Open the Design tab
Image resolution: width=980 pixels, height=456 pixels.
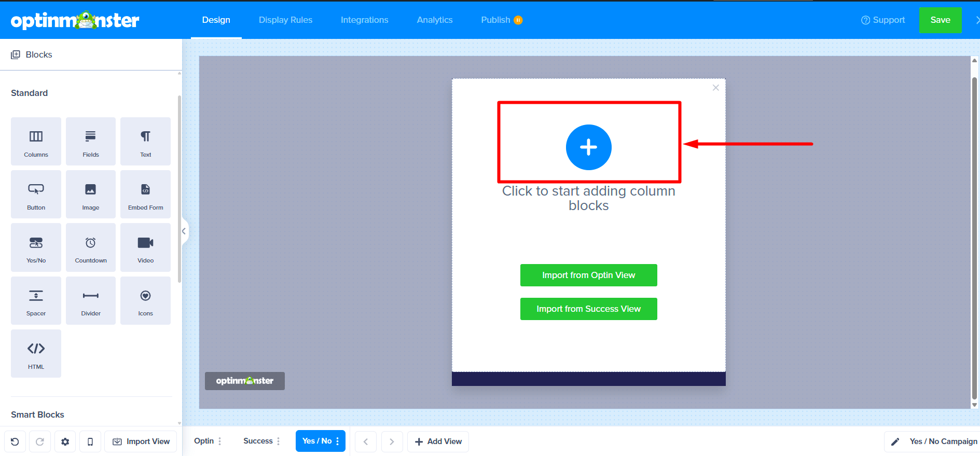pos(216,20)
